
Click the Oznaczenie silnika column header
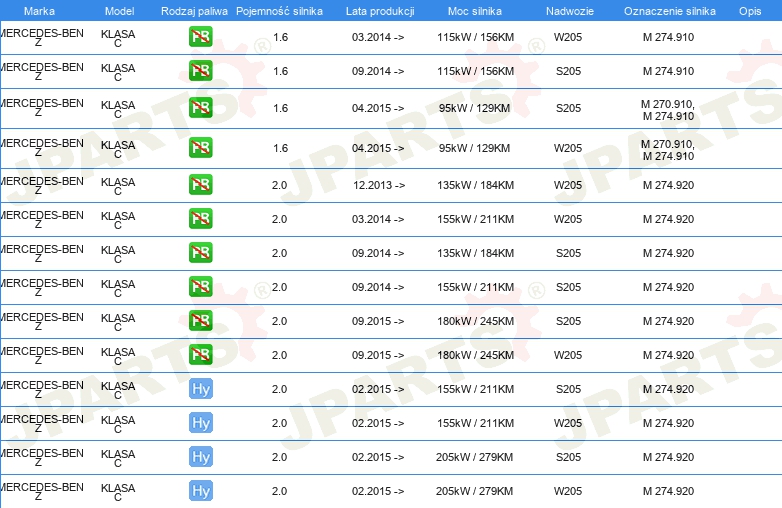[670, 11]
